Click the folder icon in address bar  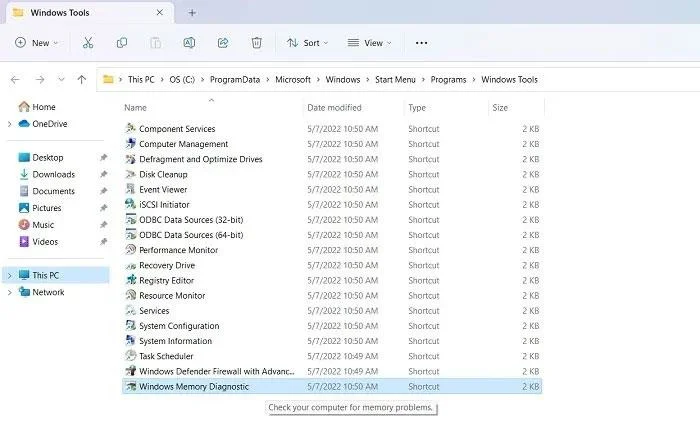click(x=108, y=79)
